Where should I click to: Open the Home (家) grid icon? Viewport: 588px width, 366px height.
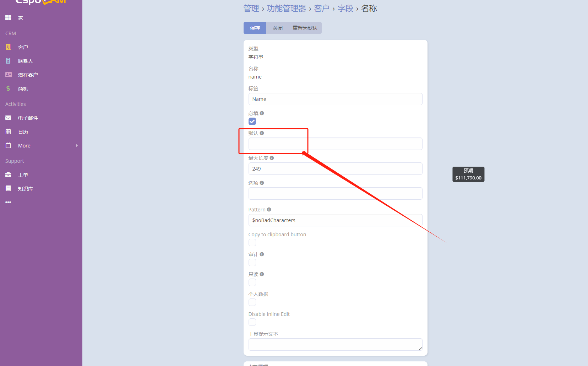[x=8, y=18]
